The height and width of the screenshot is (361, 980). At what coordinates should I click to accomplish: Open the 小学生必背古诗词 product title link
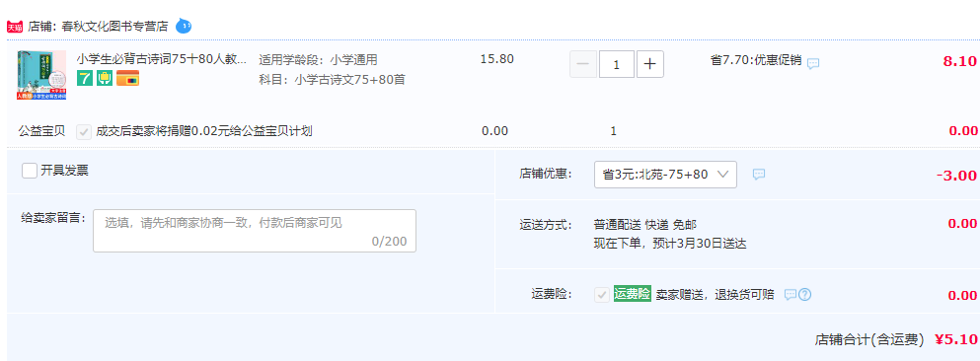(x=162, y=60)
